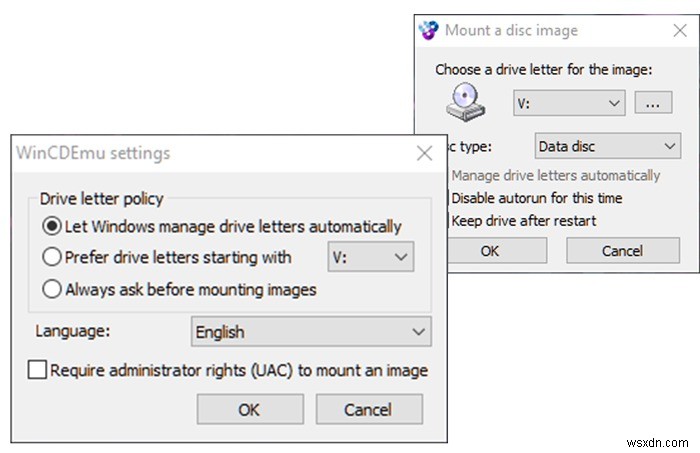Click Cancel in WinCDEmu settings
Viewport: 700px width, 453px height.
click(x=368, y=409)
